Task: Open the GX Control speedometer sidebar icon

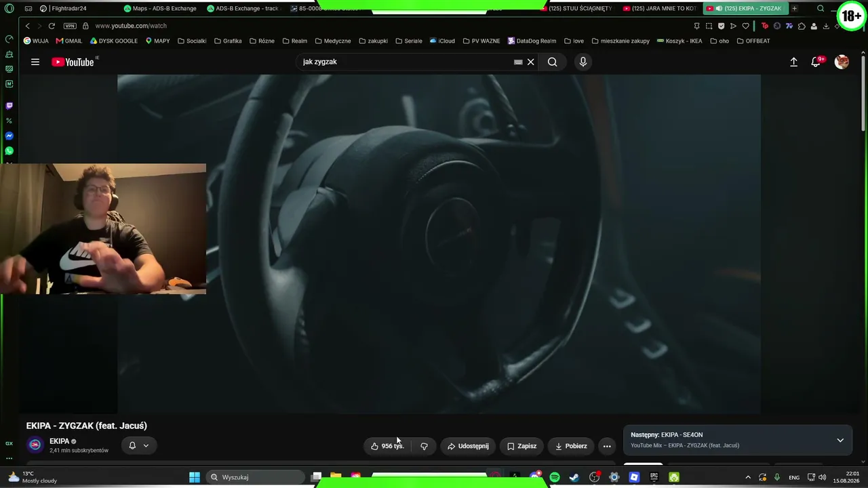Action: coord(9,39)
